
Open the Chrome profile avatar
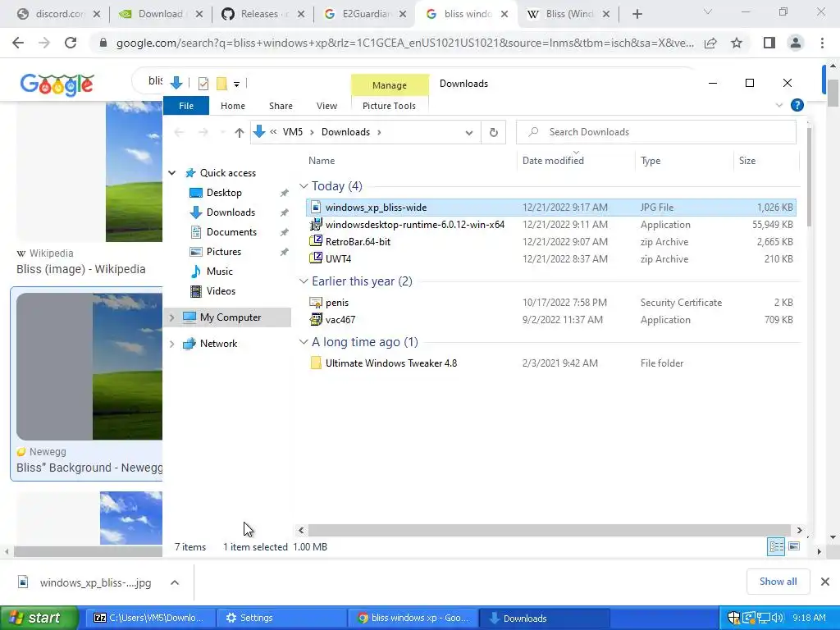coord(796,43)
